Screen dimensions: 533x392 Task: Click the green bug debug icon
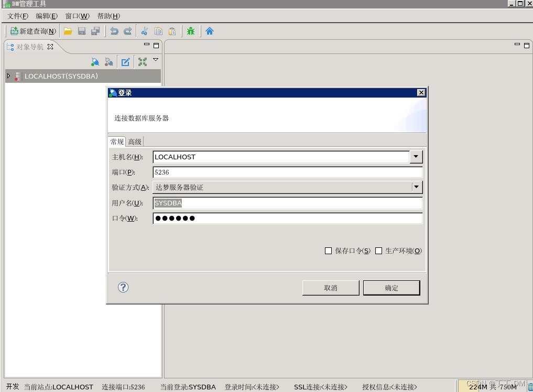[191, 31]
